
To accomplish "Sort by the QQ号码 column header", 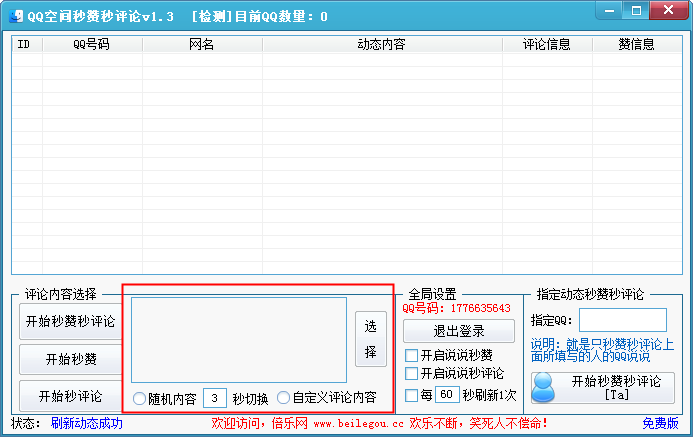I will pos(92,44).
